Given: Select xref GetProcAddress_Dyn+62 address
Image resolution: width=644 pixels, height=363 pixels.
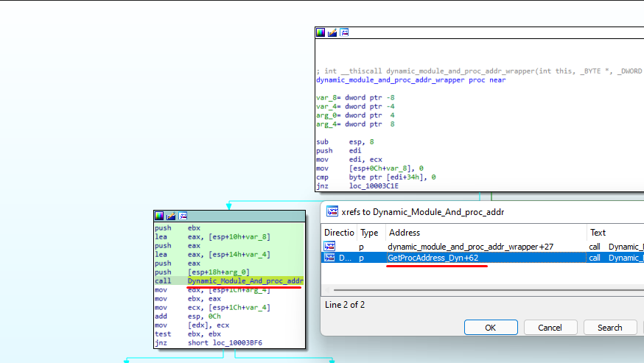Looking at the screenshot, I should coord(433,258).
